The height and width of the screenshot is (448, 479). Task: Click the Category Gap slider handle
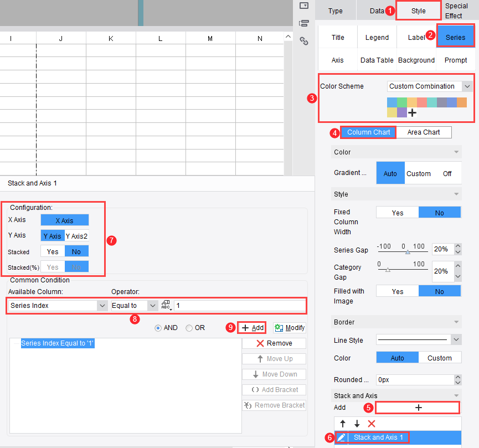(388, 270)
